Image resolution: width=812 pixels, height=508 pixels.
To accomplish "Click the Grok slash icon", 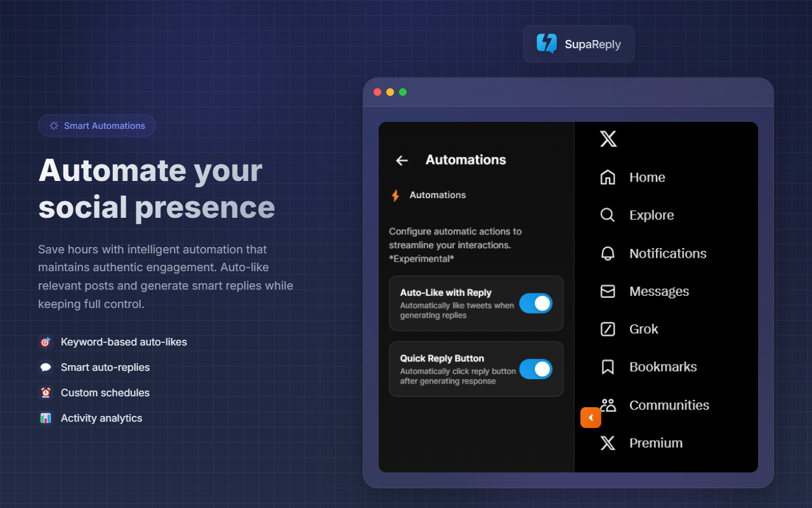I will click(608, 329).
